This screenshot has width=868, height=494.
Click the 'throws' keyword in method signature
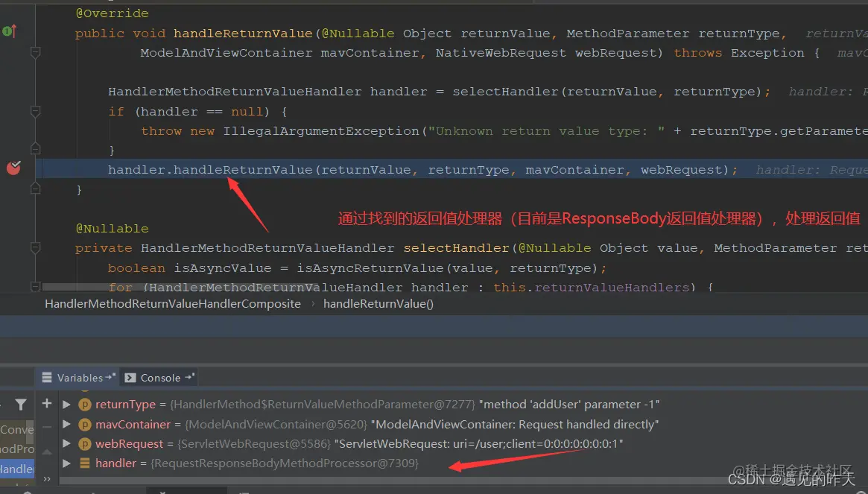[697, 53]
